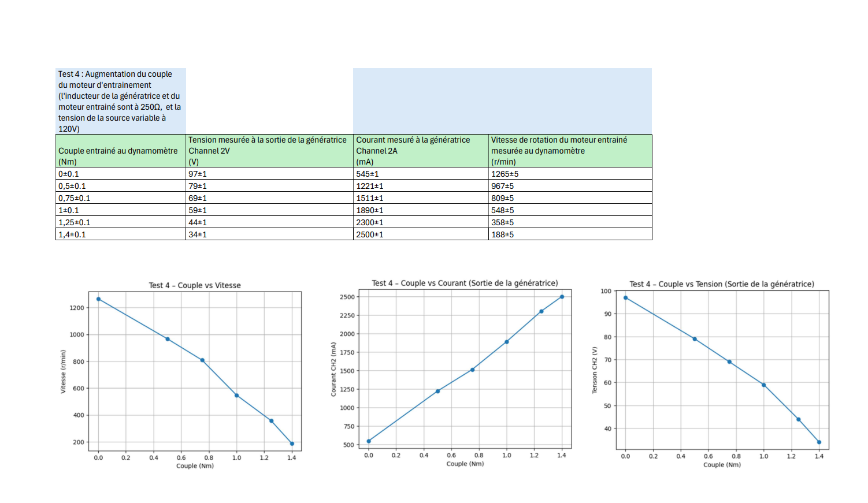Select the 'Tension mesurée à la sortie' header

[269, 151]
